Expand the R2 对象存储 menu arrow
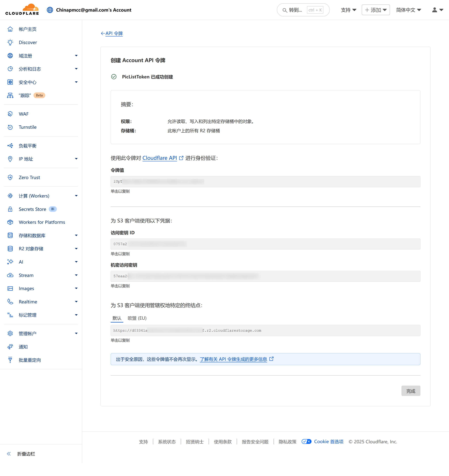 (76, 249)
